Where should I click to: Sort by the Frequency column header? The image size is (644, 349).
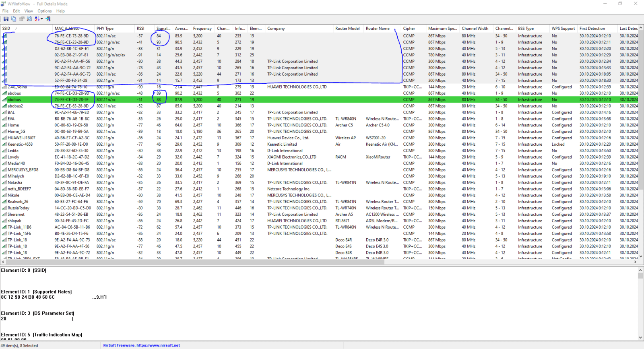point(202,29)
